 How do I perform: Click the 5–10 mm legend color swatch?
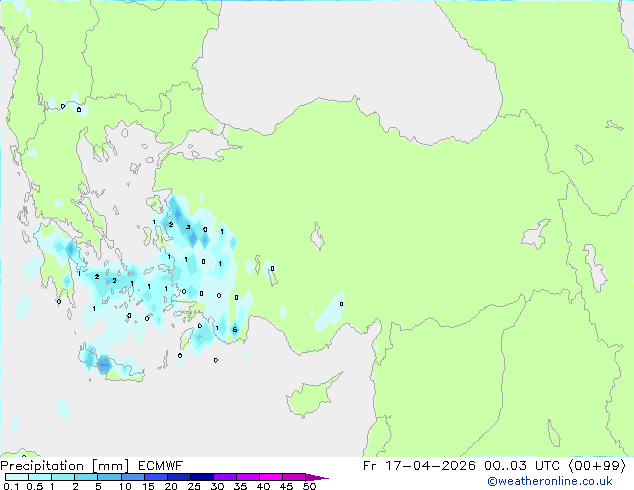point(109,477)
